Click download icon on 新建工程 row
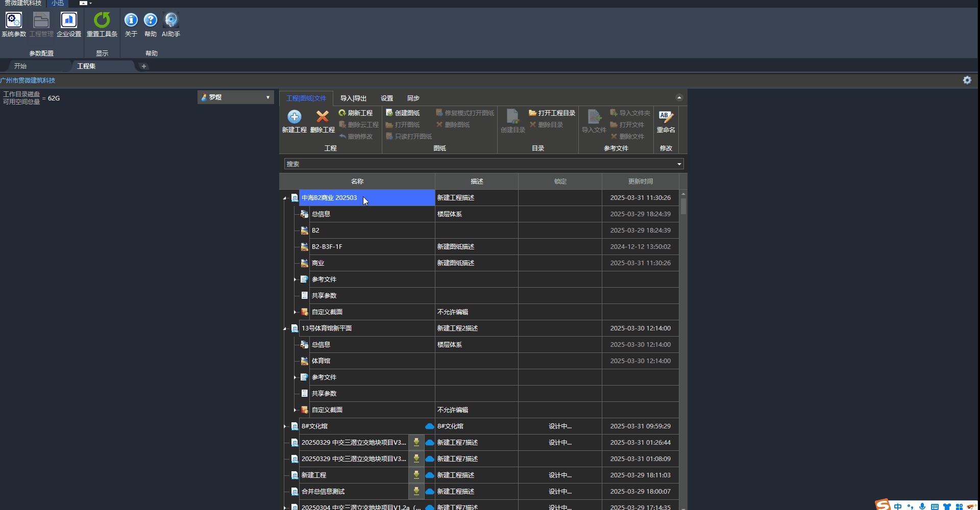 pos(416,475)
